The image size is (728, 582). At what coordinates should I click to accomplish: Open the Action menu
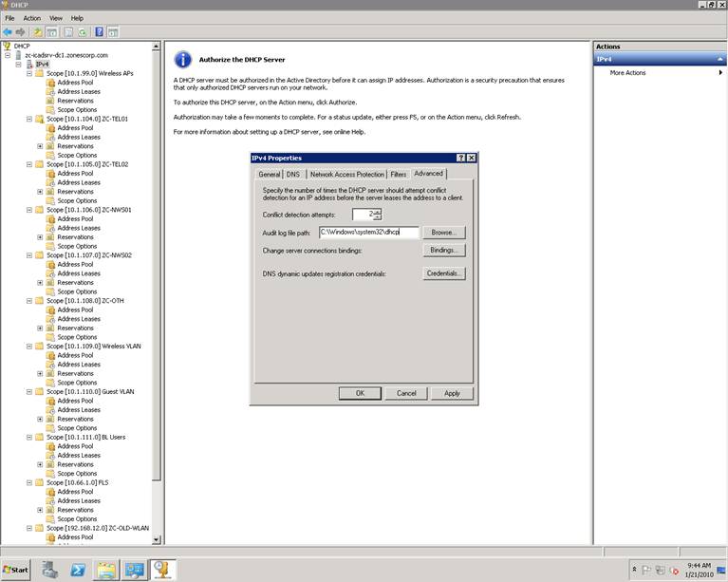[x=31, y=17]
